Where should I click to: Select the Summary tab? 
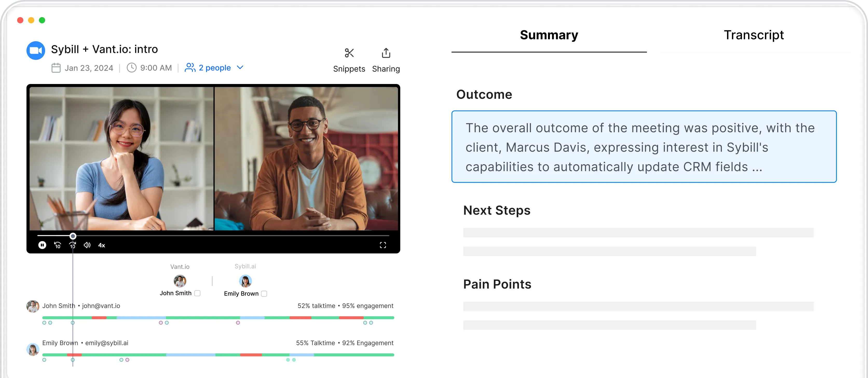tap(549, 35)
